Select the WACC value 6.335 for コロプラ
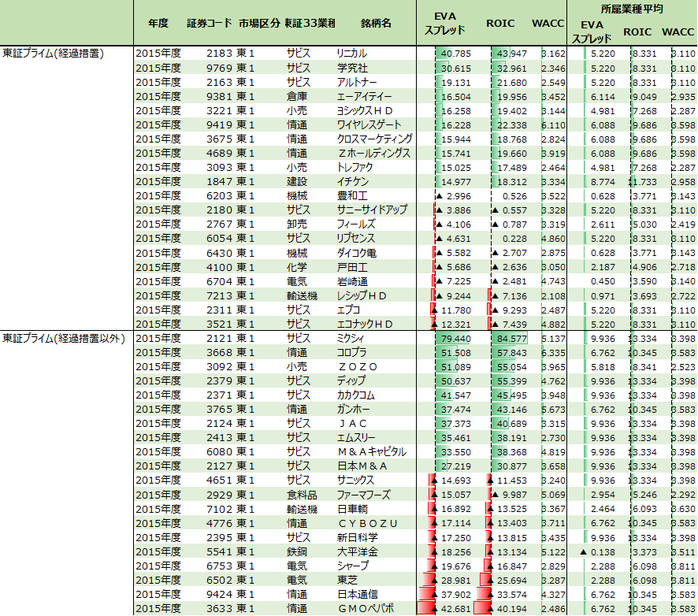This screenshot has width=698, height=616. (x=553, y=352)
